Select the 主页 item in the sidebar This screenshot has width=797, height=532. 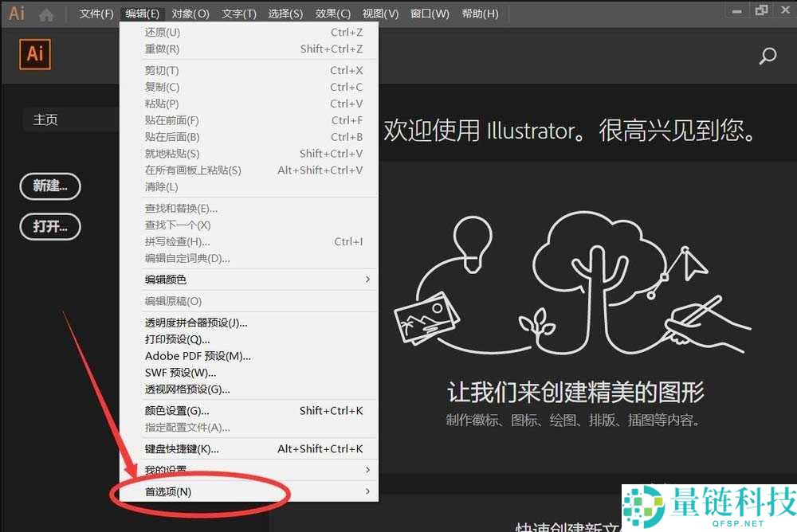[45, 119]
